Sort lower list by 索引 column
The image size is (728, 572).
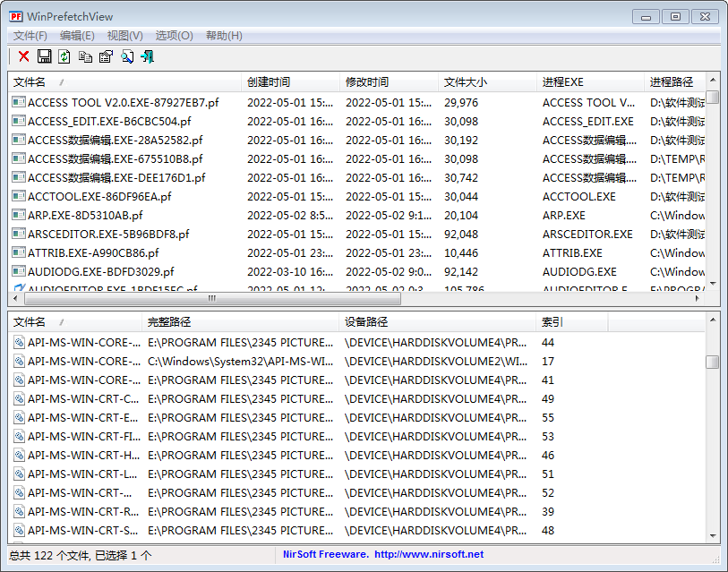552,322
